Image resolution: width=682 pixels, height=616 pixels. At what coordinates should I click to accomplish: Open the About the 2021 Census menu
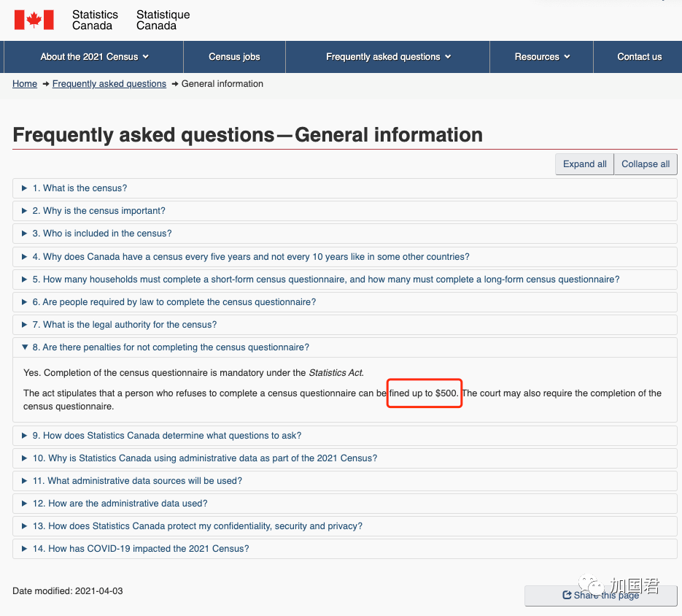point(94,57)
